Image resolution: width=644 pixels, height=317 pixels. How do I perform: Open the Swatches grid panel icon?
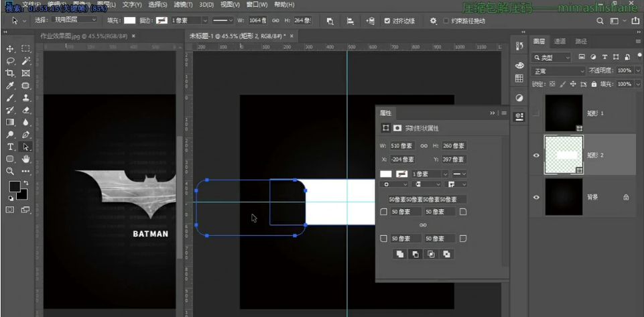(x=519, y=78)
